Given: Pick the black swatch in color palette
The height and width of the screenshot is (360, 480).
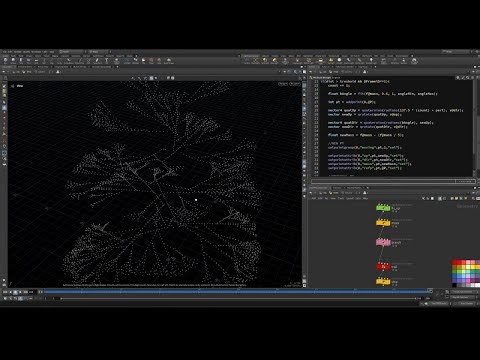Looking at the screenshot, I should point(455,285).
